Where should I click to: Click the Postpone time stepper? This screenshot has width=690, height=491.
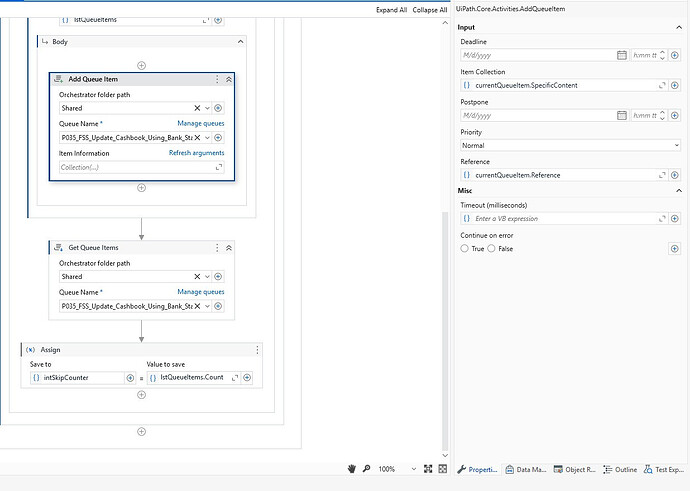pyautogui.click(x=662, y=115)
